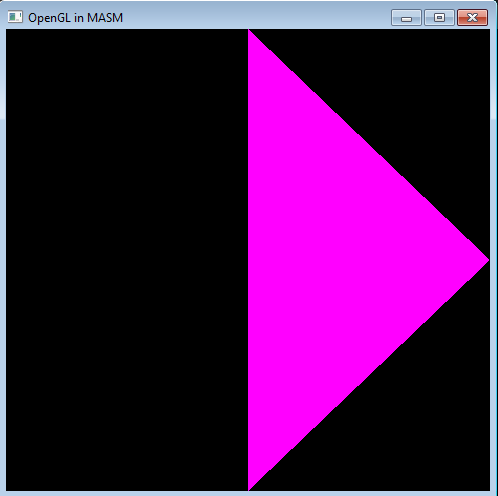Open the window system menu icon
The width and height of the screenshot is (498, 496).
pyautogui.click(x=15, y=17)
